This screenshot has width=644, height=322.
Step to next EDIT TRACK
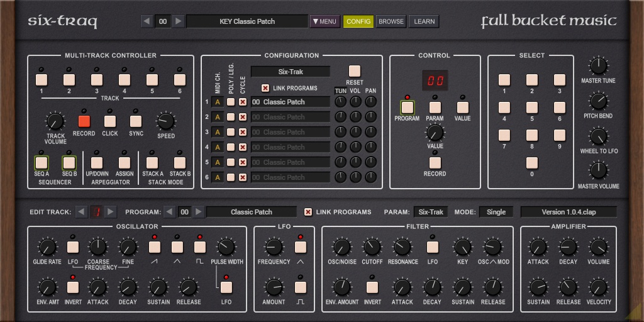click(x=110, y=212)
